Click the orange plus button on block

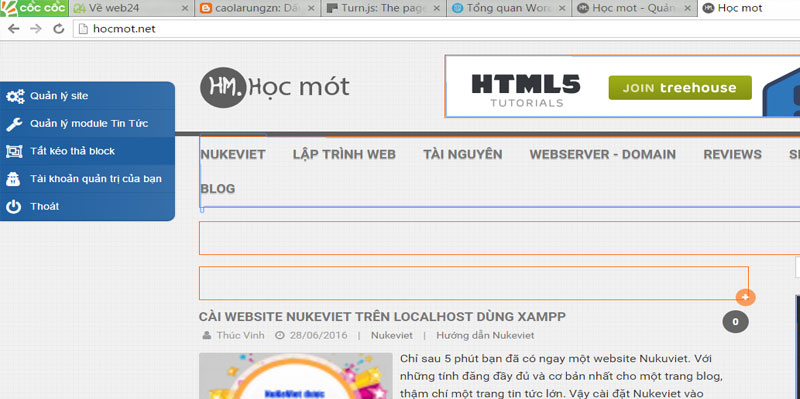tap(745, 297)
